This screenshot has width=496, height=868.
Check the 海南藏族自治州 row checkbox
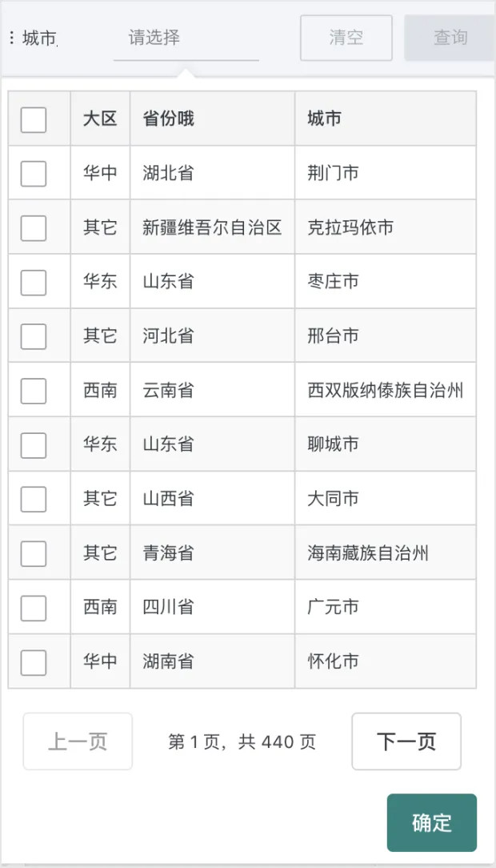pos(34,553)
